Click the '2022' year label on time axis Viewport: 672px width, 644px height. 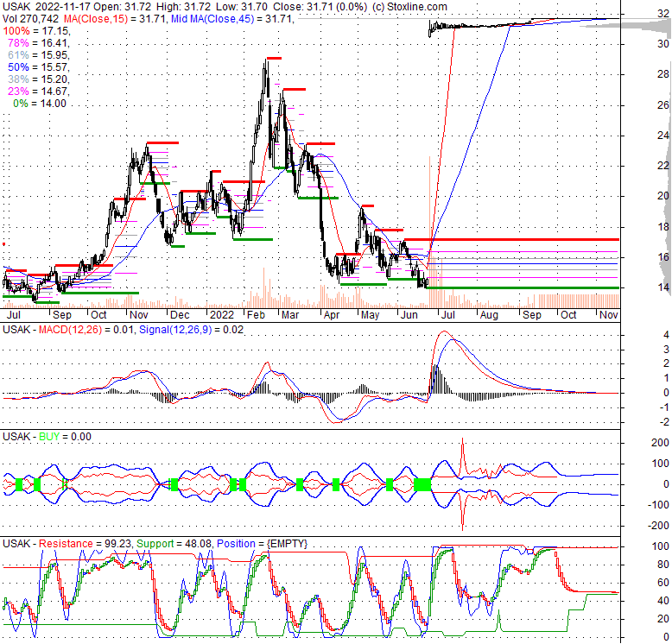tap(222, 315)
